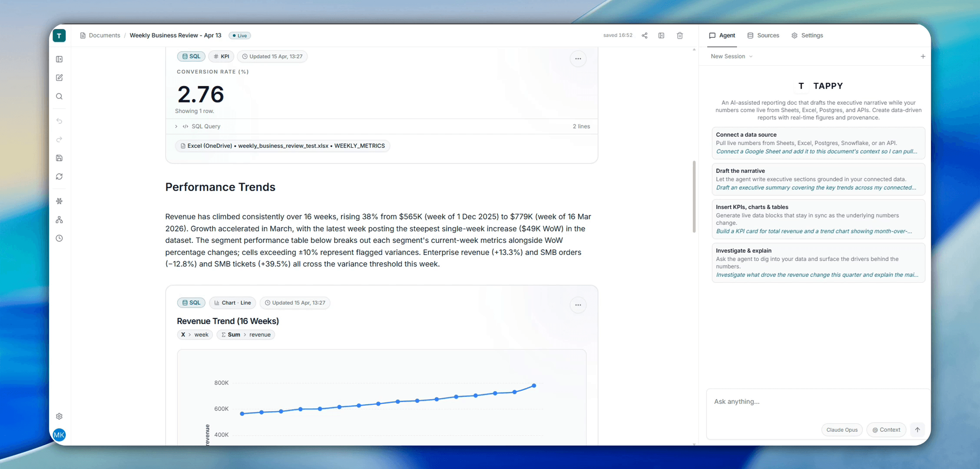This screenshot has height=469, width=980.
Task: Click the Excel OneDrive source chip
Action: click(x=283, y=146)
